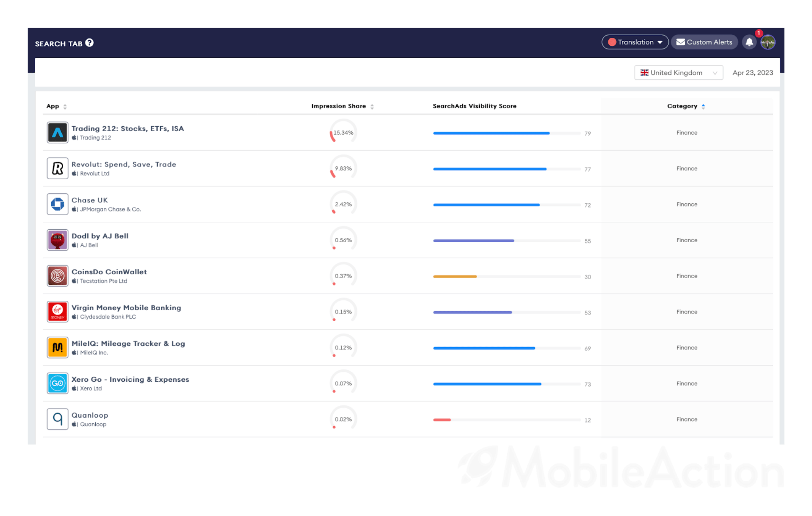Screen dimensions: 812x516
Task: Click visibility score 79 value
Action: 587,134
